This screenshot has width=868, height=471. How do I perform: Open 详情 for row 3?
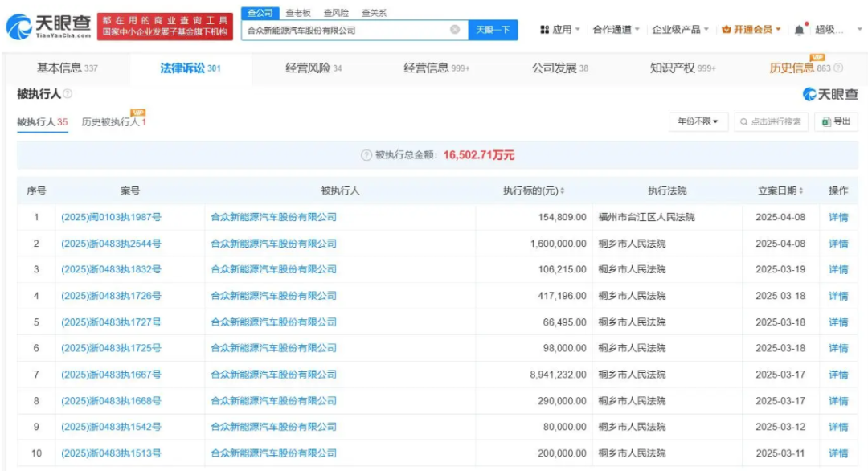(x=838, y=269)
